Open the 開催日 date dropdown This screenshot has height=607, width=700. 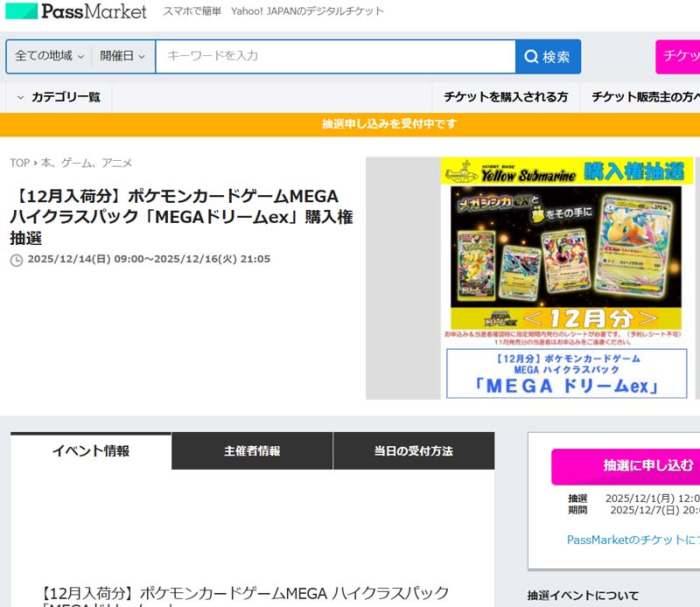122,56
